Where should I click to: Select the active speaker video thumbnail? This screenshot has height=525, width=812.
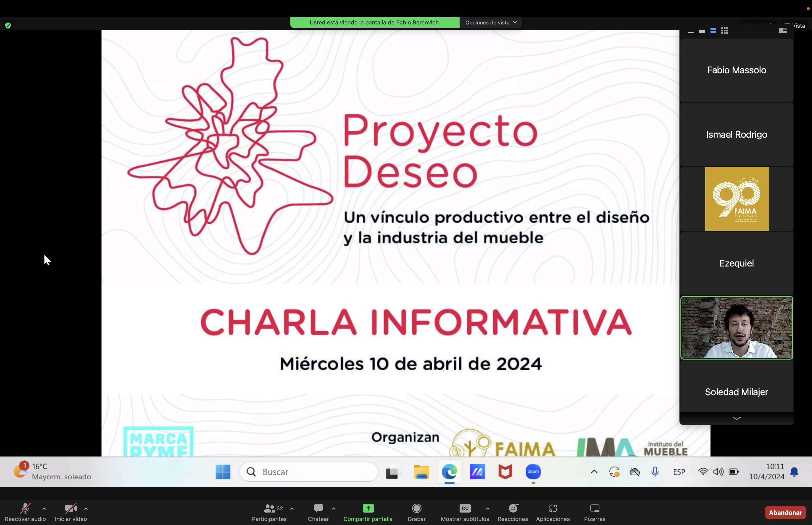coord(736,328)
